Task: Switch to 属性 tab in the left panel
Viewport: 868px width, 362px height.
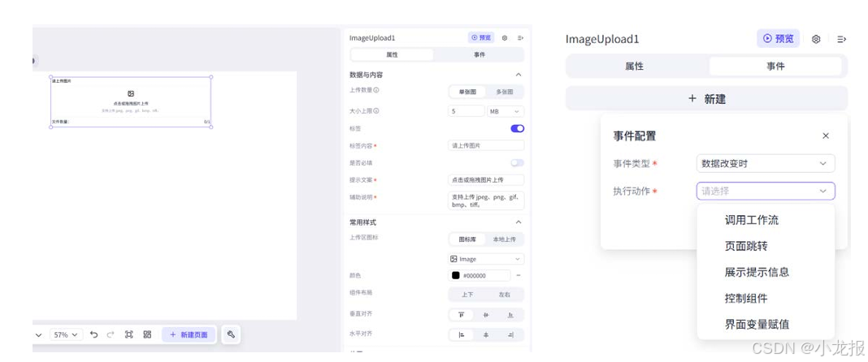Action: point(392,54)
